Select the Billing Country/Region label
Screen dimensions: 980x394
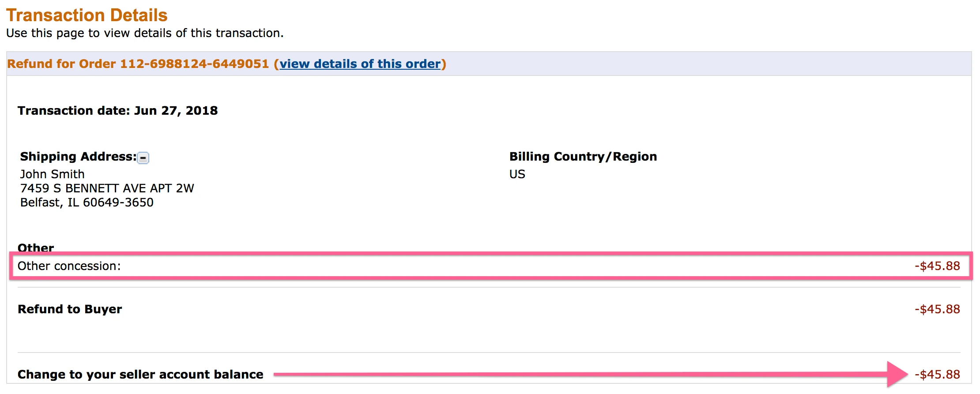tap(583, 157)
